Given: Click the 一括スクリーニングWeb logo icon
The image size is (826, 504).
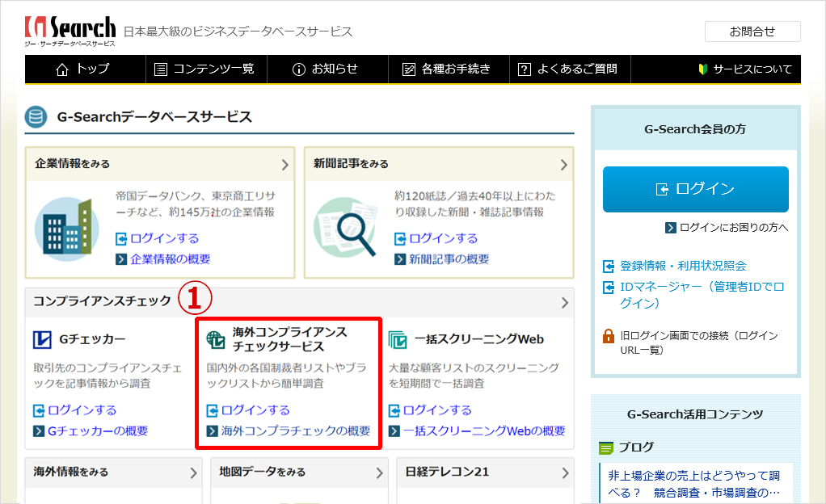Looking at the screenshot, I should (398, 339).
